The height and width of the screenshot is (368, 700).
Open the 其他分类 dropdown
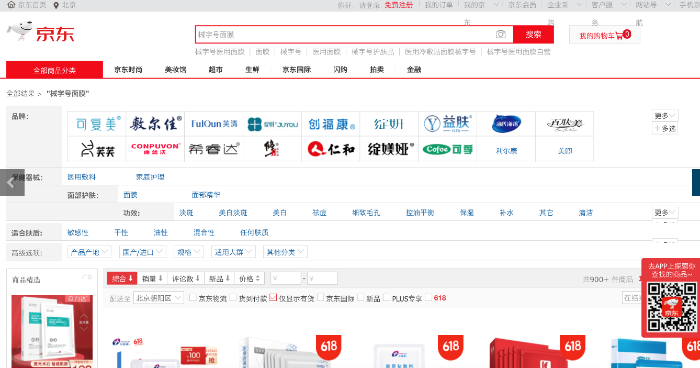coord(285,252)
